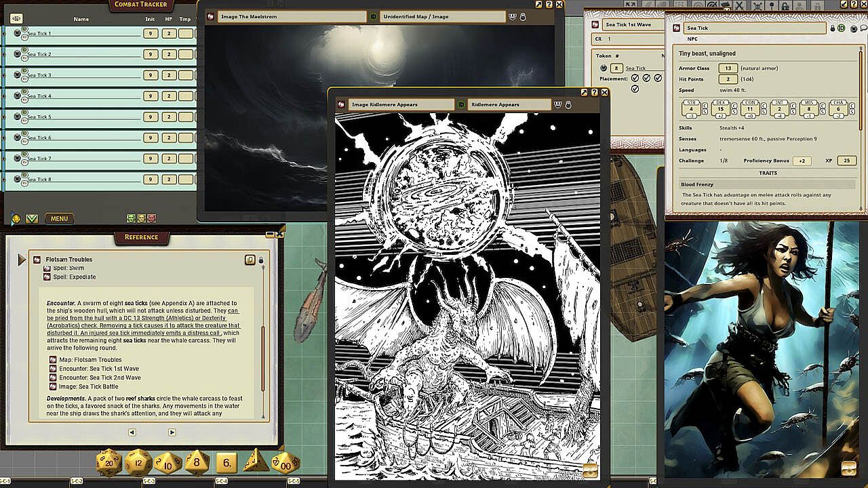Roll the d12 die
868x488 pixels.
coord(138,462)
